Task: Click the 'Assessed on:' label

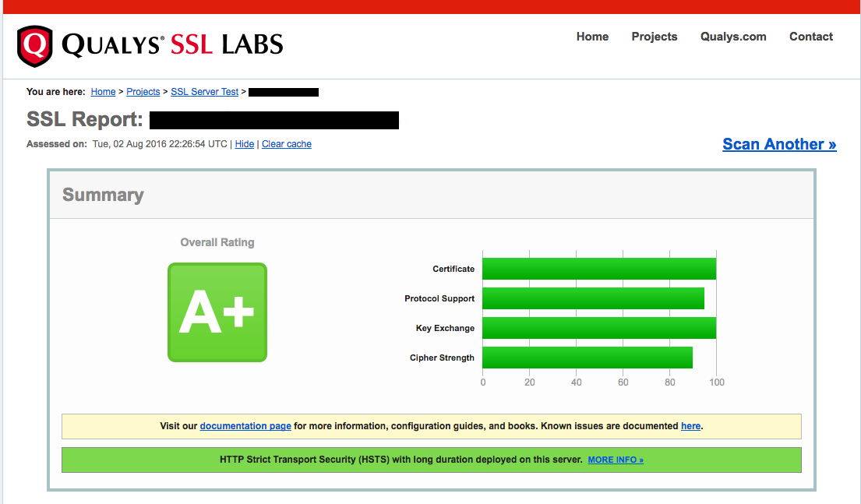Action: pyautogui.click(x=57, y=144)
